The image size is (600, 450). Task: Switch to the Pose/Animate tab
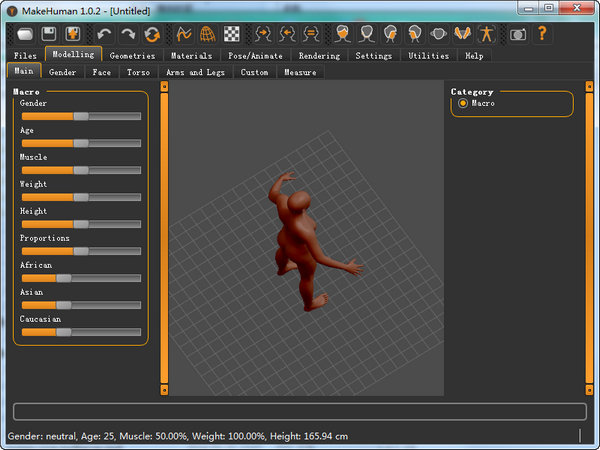(x=255, y=56)
